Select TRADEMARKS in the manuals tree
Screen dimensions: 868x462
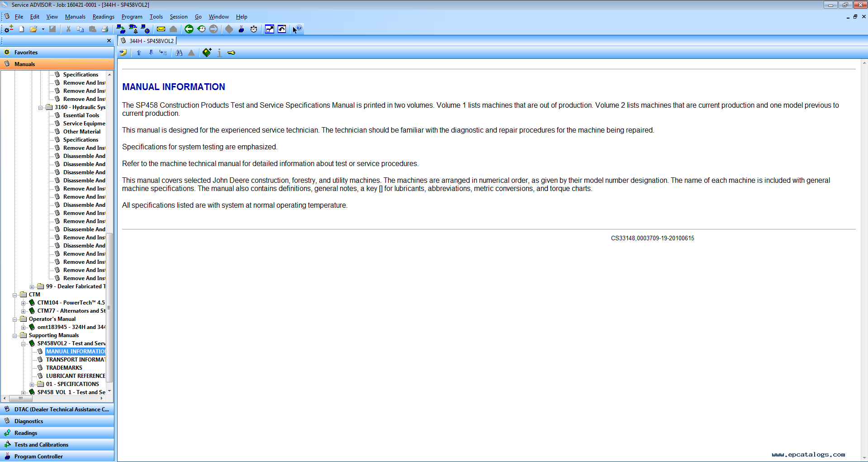tap(64, 368)
